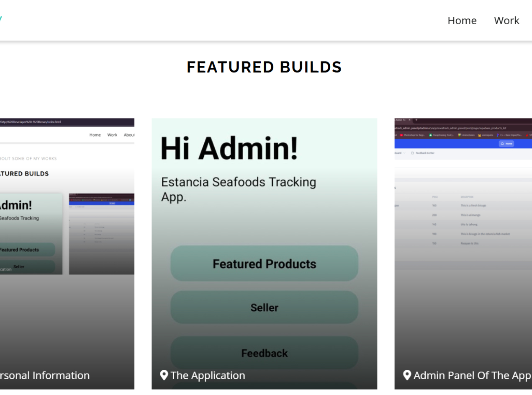This screenshot has height=395, width=532.
Task: Click the location pin beside The Application
Action: click(x=164, y=375)
